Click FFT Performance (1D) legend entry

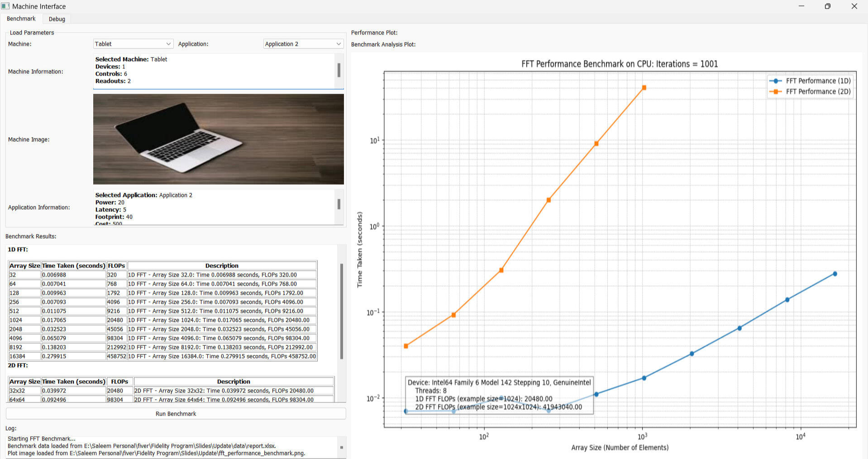[810, 81]
